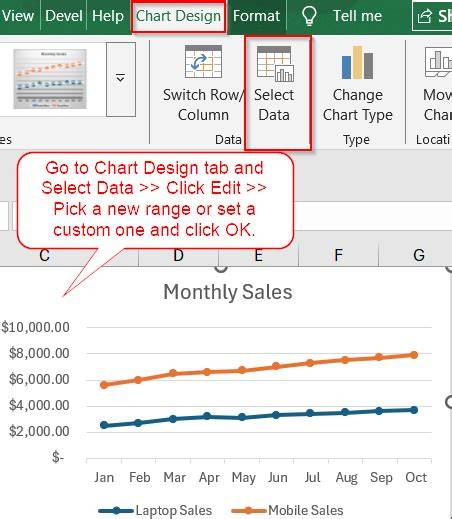The image size is (452, 519).
Task: Select column F header
Action: [338, 255]
